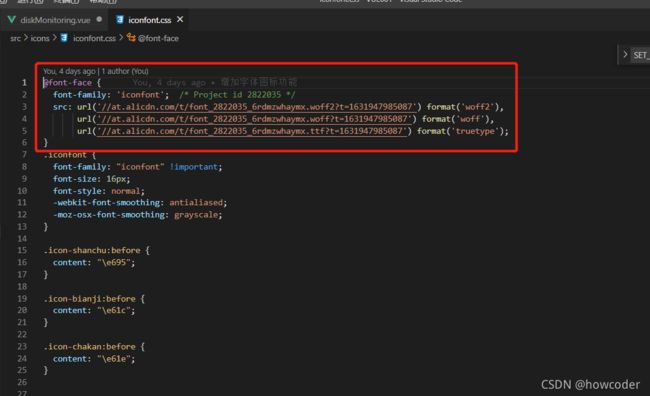This screenshot has width=650, height=396.
Task: Open the ttf font URL on line 5
Action: (x=252, y=131)
